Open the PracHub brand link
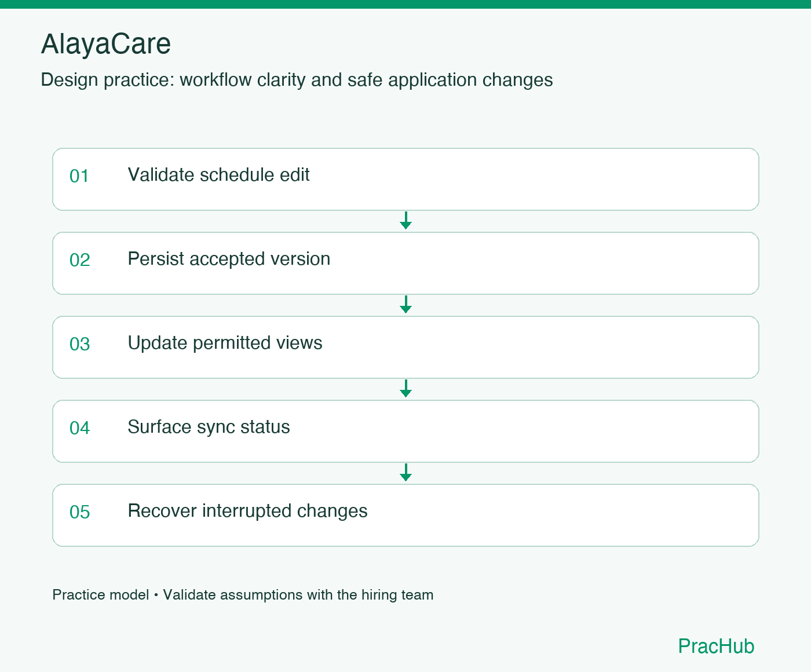This screenshot has height=672, width=811. [x=716, y=646]
